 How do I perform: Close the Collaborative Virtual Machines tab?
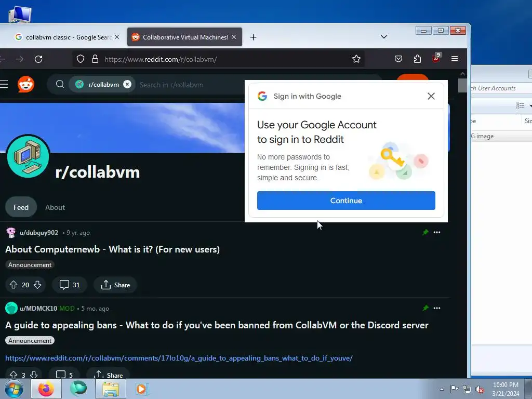click(234, 37)
